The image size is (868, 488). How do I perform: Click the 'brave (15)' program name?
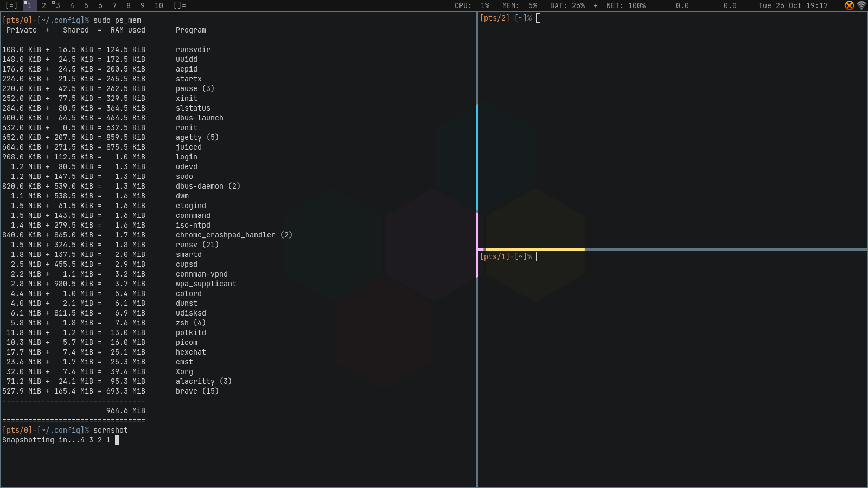coord(197,391)
